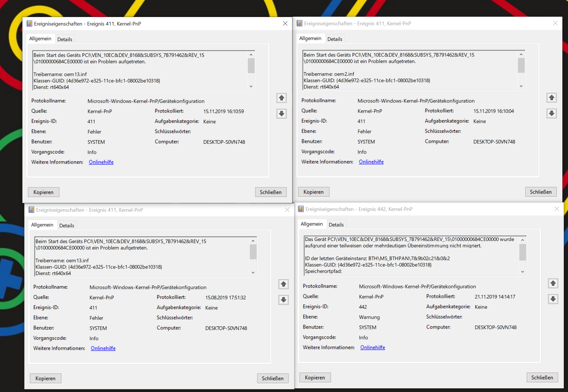This screenshot has width=568, height=392.
Task: Open the Onlinehilfe link in the Ereignis 442 window
Action: 373,347
